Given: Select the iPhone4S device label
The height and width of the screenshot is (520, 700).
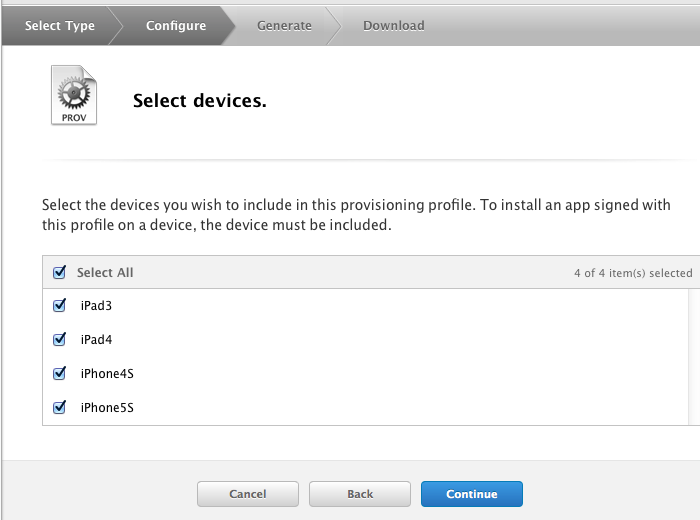Looking at the screenshot, I should [107, 374].
